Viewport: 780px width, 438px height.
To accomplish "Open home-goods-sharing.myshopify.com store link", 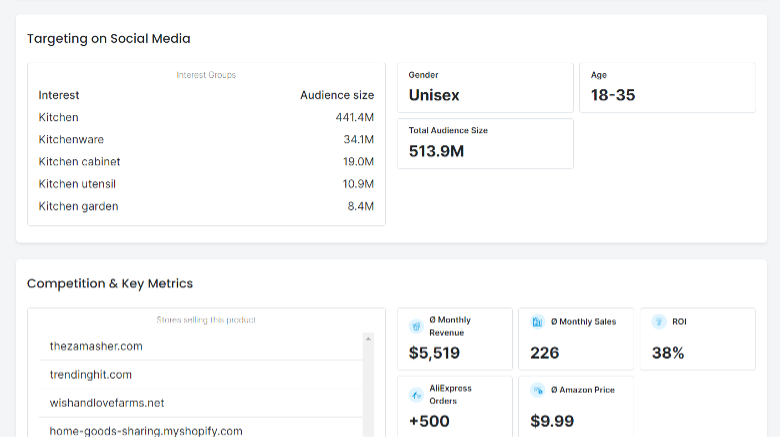I will (146, 431).
